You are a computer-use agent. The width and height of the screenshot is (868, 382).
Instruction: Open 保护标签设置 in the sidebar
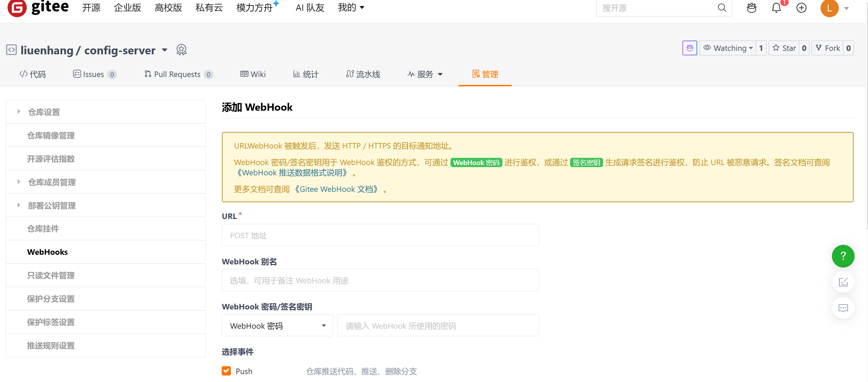click(x=106, y=322)
